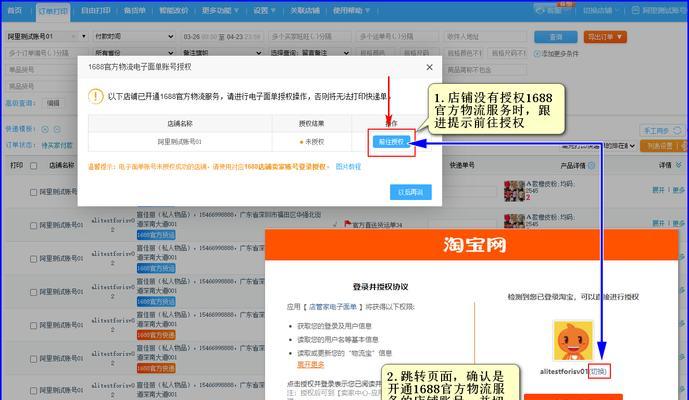The image size is (689, 400).
Task: Expand the 更多功能 menu
Action: (220, 10)
